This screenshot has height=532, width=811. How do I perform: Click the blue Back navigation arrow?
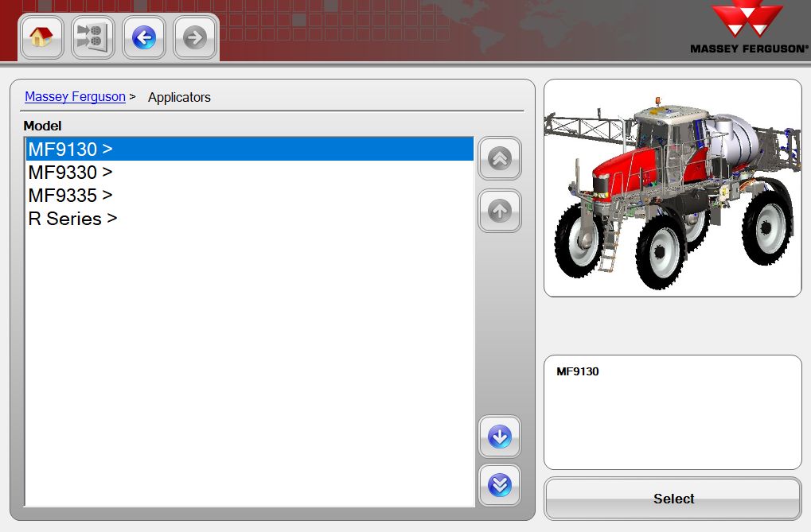[143, 37]
